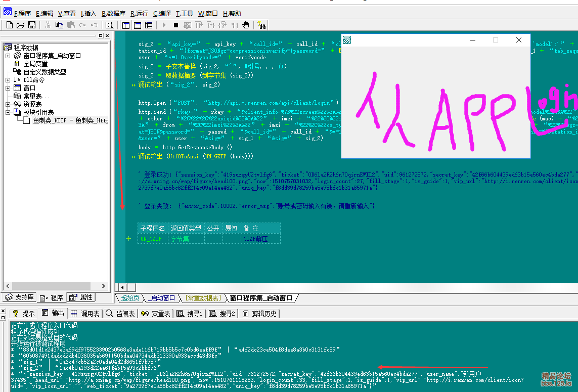
Task: Expand the 窗口程序集_启动窗口 tree node
Action: click(8, 56)
